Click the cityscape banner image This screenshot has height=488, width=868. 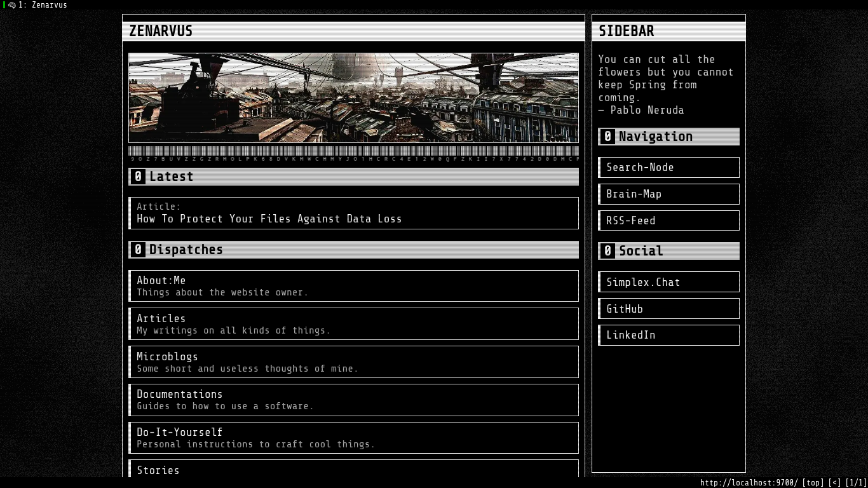tap(354, 98)
